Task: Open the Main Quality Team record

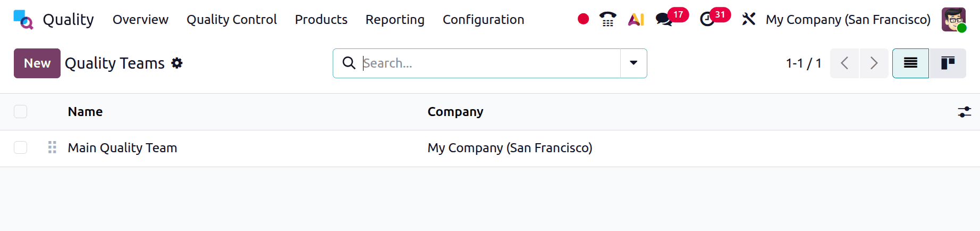Action: 122,148
